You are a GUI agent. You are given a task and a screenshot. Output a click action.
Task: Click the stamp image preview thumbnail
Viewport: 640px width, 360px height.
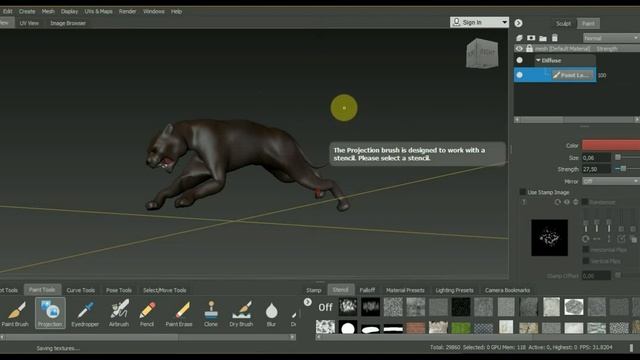click(x=549, y=238)
